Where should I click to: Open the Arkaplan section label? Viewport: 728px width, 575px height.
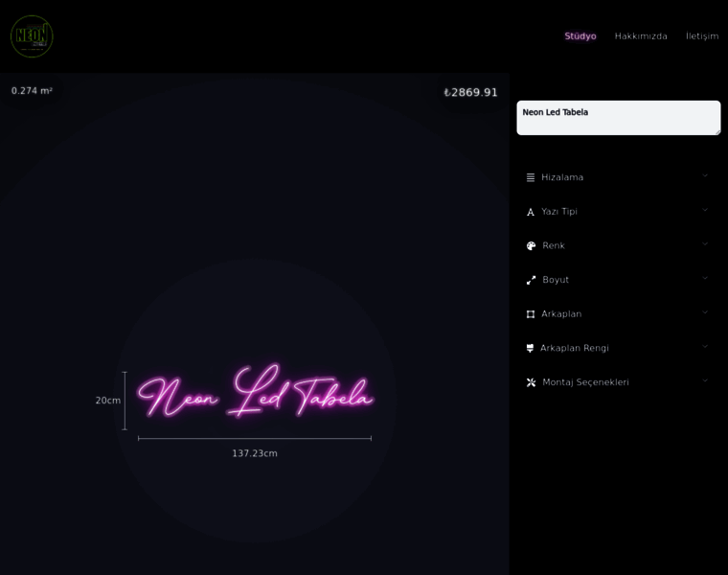(561, 314)
